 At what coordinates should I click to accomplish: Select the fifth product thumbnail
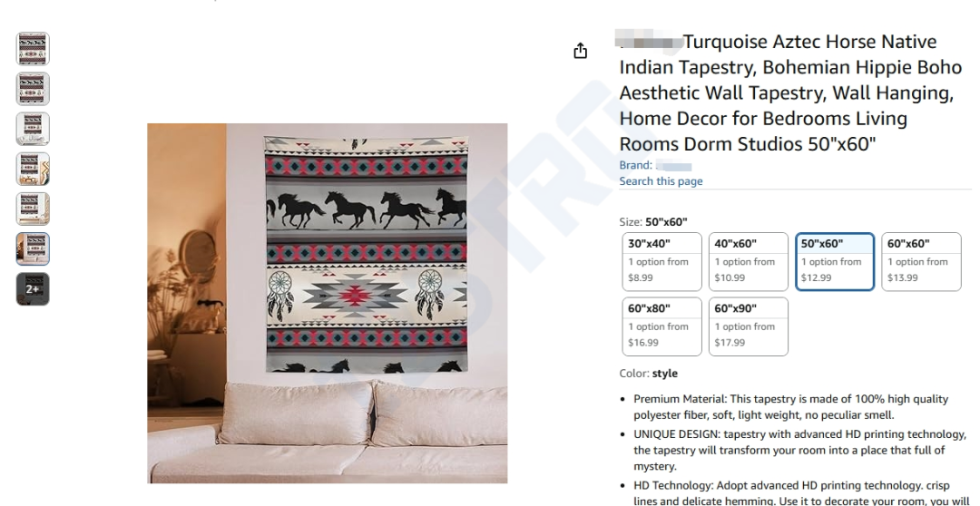pos(33,209)
